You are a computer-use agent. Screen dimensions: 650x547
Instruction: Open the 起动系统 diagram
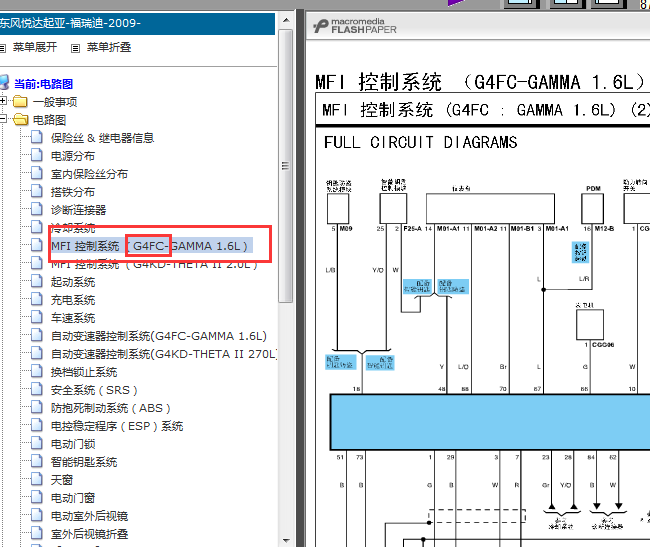tap(73, 282)
